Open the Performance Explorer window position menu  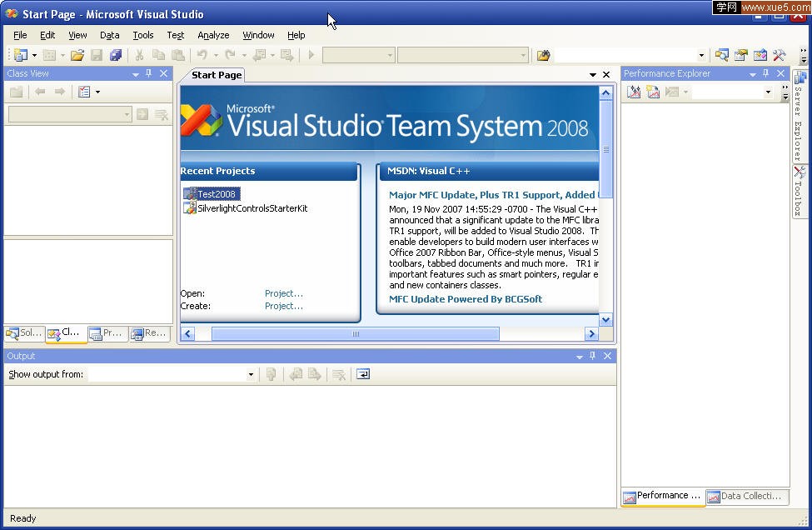point(752,74)
